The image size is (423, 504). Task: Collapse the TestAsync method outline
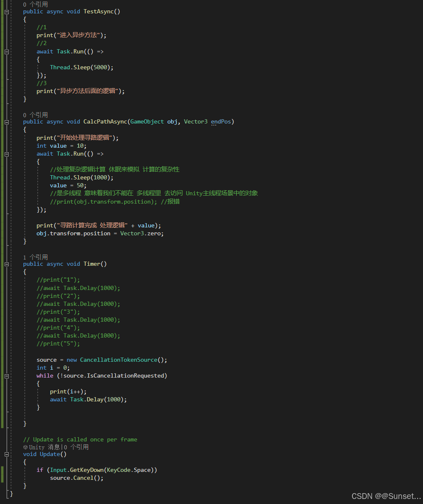pos(7,12)
